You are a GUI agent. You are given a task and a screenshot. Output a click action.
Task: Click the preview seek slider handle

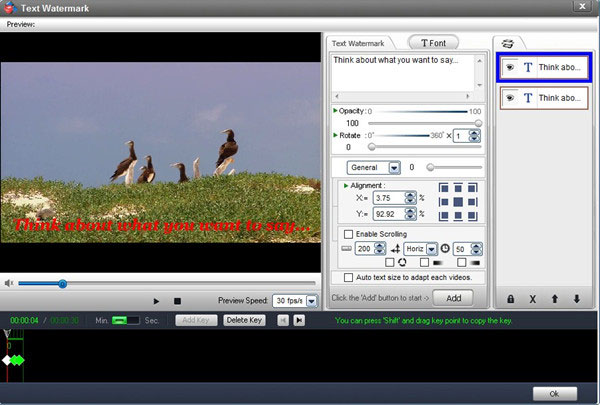coord(63,284)
